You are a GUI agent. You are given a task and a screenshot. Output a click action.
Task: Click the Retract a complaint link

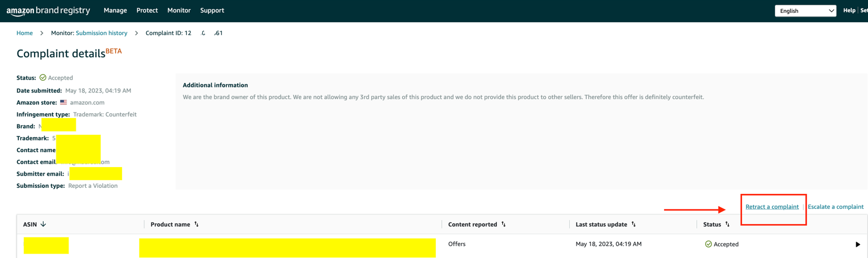click(x=772, y=207)
